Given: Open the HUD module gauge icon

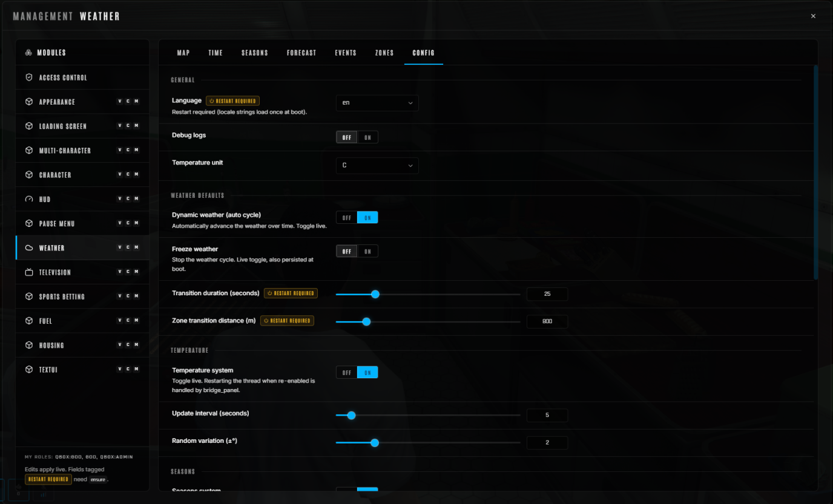Looking at the screenshot, I should tap(29, 199).
